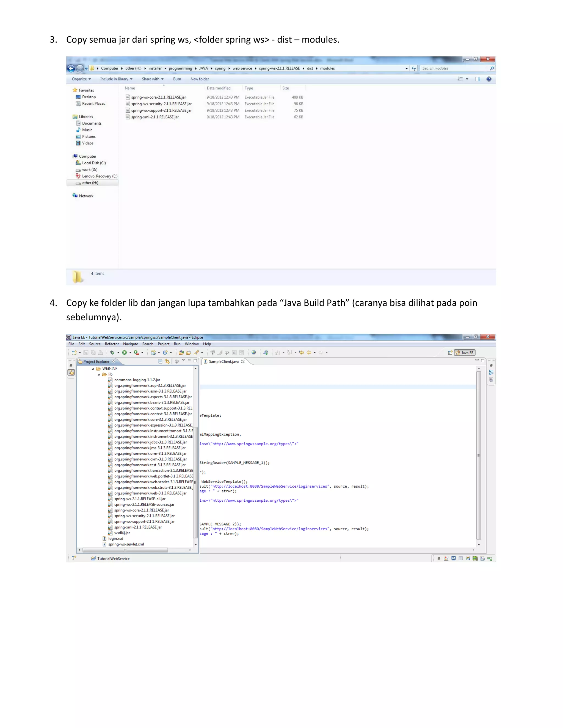Open the Navigate menu in Eclipse
The height and width of the screenshot is (728, 563).
[130, 344]
